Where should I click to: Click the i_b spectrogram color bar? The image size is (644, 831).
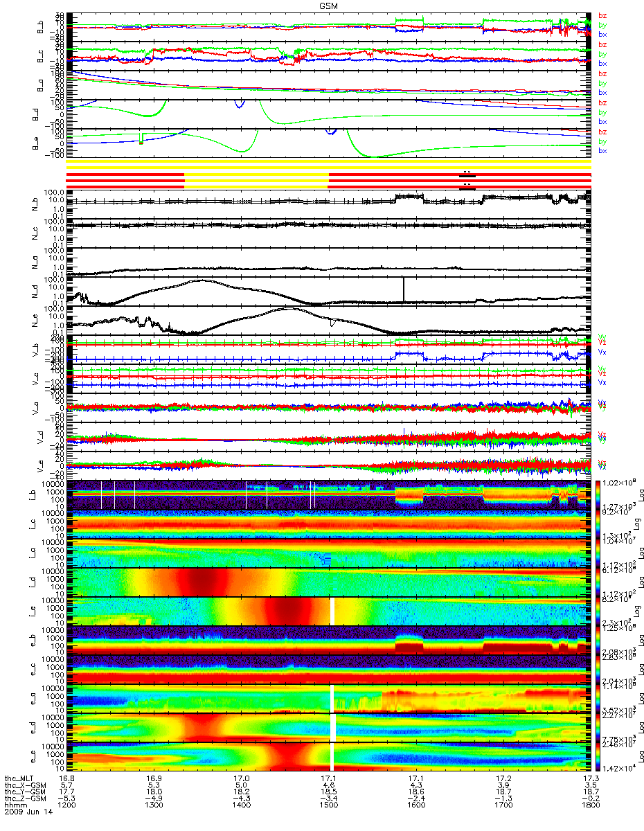pyautogui.click(x=598, y=494)
